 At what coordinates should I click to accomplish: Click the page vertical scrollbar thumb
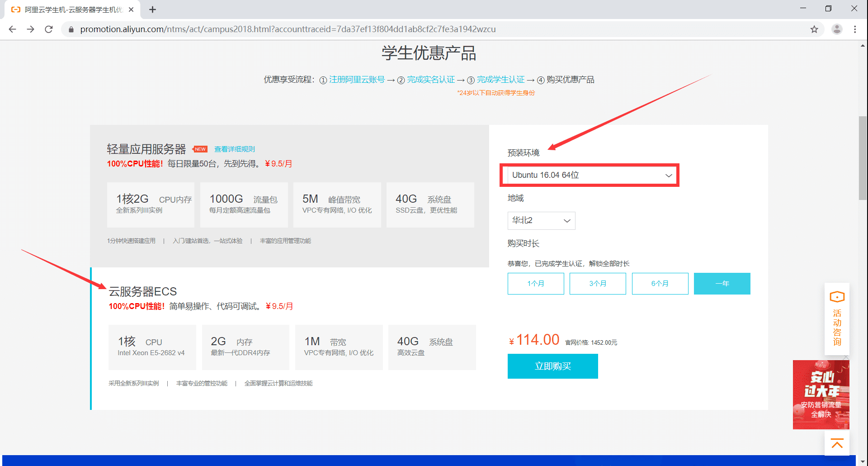pos(863,158)
